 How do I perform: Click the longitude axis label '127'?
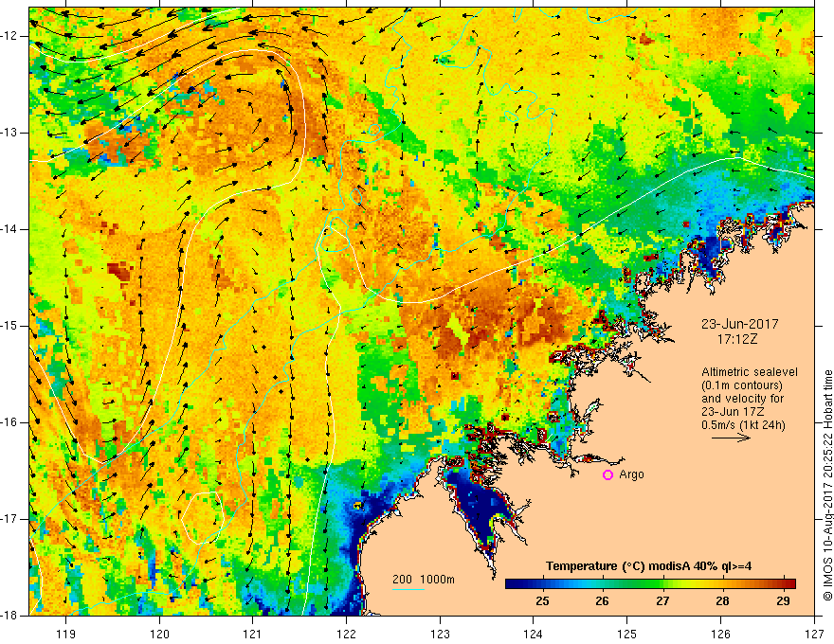click(x=814, y=634)
